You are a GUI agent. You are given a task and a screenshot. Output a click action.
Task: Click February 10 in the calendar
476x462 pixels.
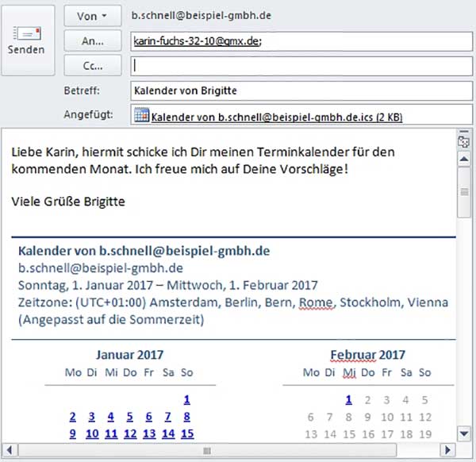(387, 417)
